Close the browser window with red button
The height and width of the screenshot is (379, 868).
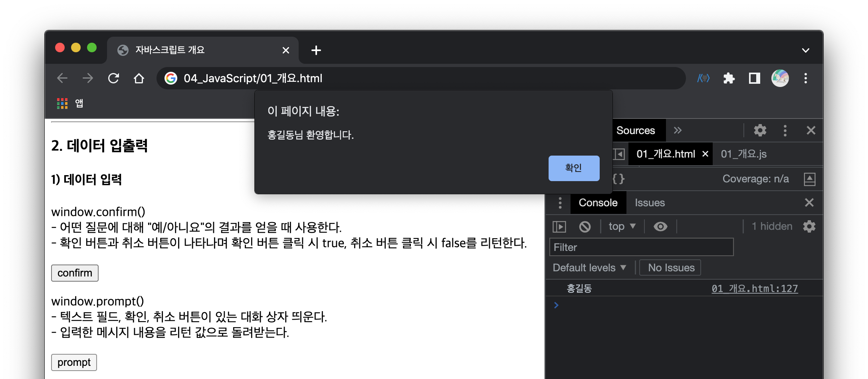click(60, 48)
